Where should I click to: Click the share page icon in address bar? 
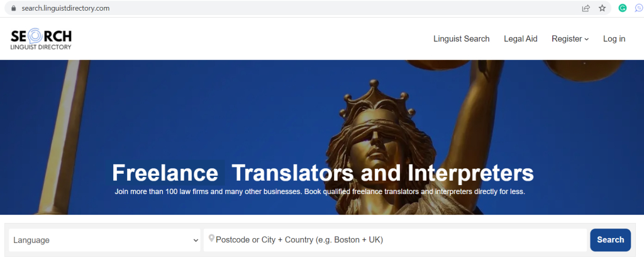[586, 8]
